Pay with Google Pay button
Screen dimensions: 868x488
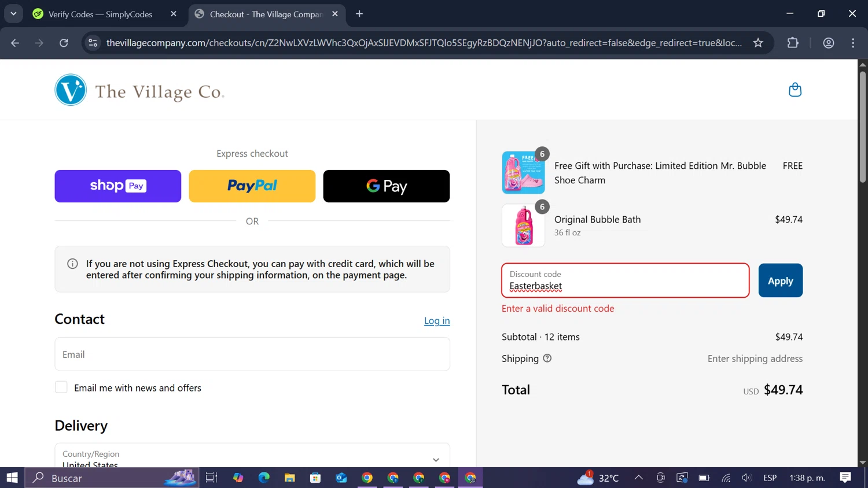(387, 186)
